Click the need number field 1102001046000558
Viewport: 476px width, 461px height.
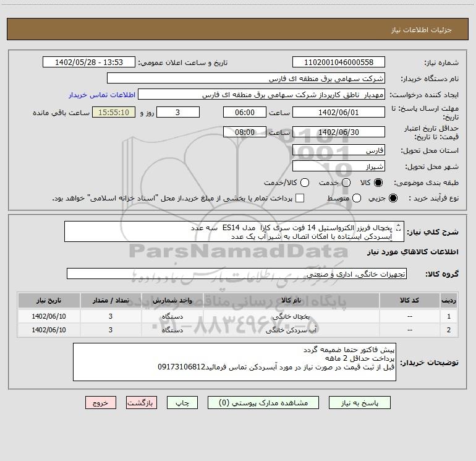(x=339, y=62)
